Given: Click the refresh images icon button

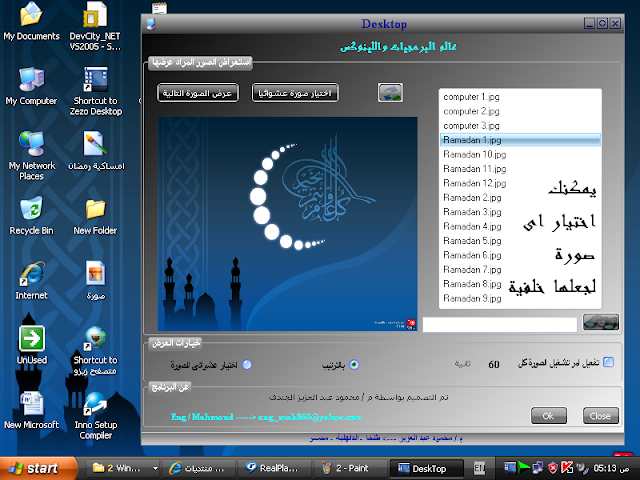Looking at the screenshot, I should pos(390,93).
